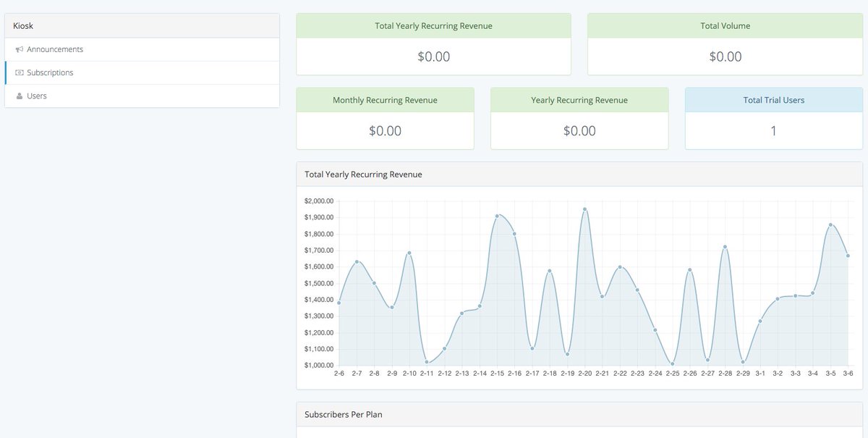Click the $1,500.00 y-axis label
This screenshot has width=868, height=438.
coord(319,283)
